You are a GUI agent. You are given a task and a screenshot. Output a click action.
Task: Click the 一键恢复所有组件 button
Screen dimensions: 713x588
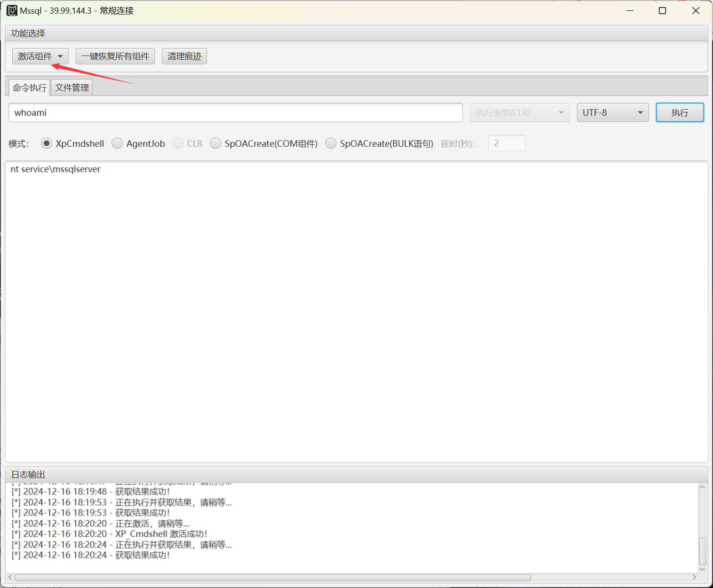(115, 56)
